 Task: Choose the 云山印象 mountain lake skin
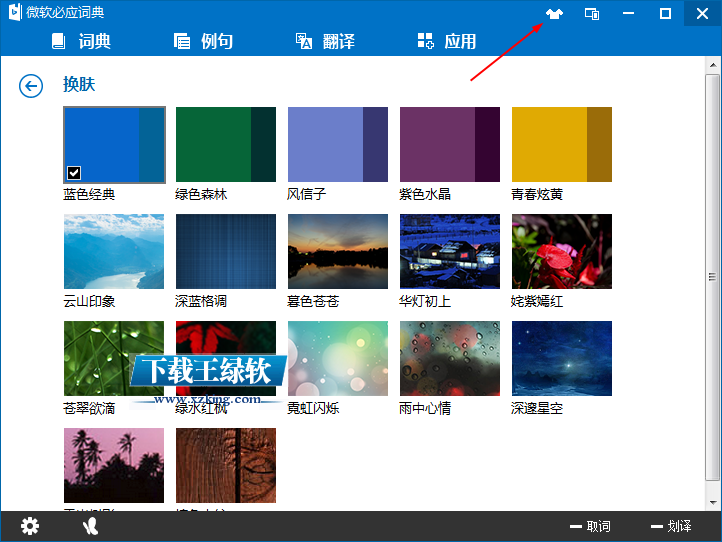coord(114,251)
